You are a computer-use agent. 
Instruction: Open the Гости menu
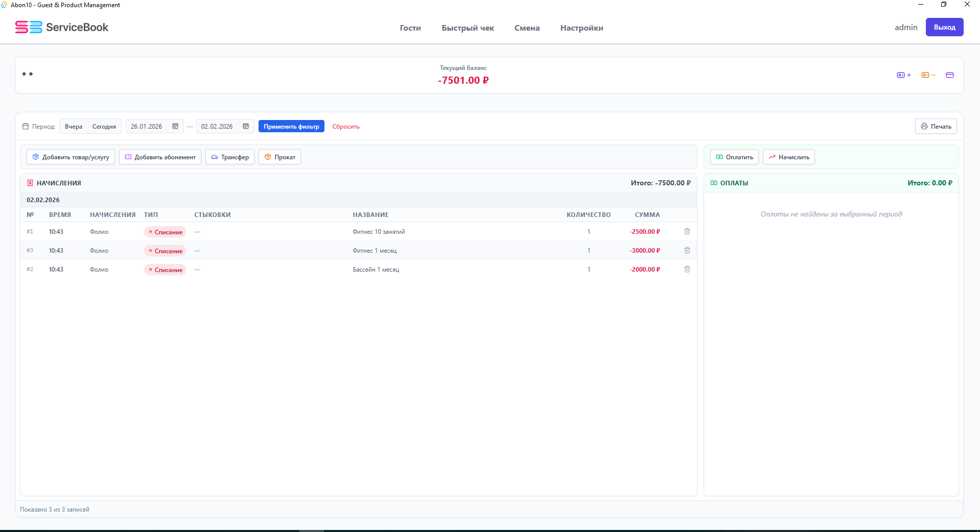click(410, 28)
